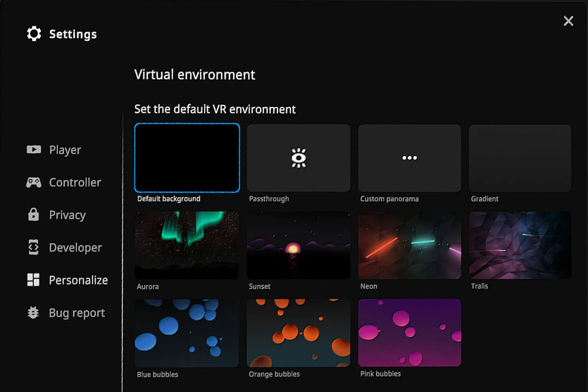The image size is (588, 392).
Task: Click the Bug report beetle icon
Action: point(34,313)
